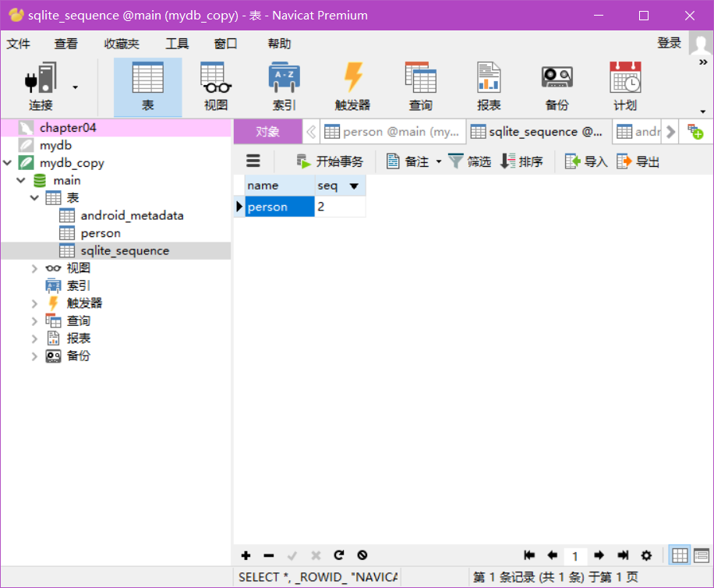Select the Report (报表) toolbar icon

(x=489, y=87)
